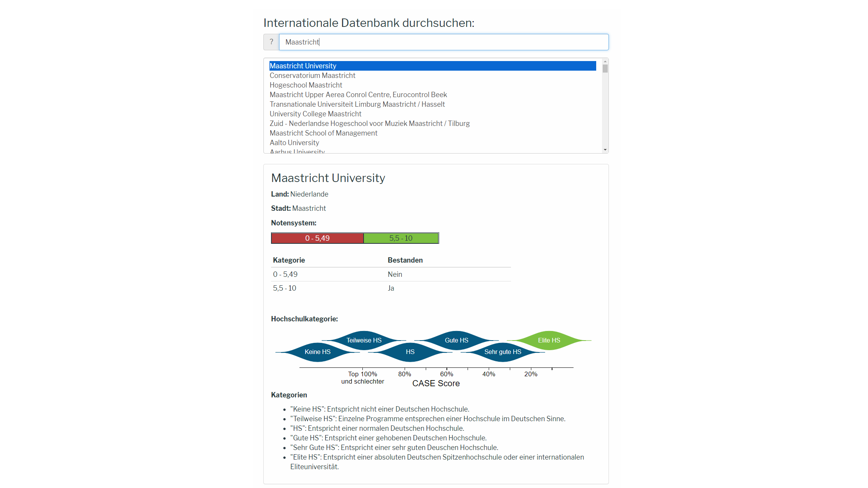Select Maastricht Upper Aerea Conrol Centre entry
868x488 pixels.
click(x=433, y=94)
